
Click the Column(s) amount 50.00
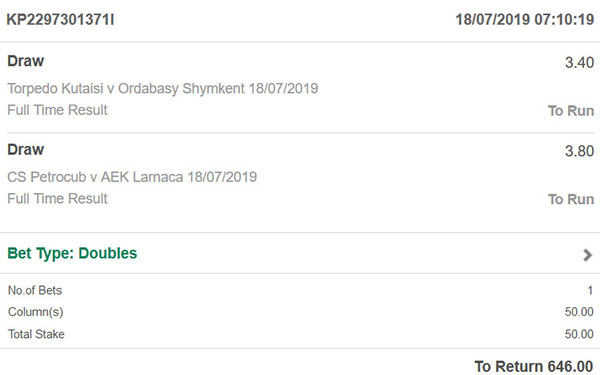pos(579,312)
